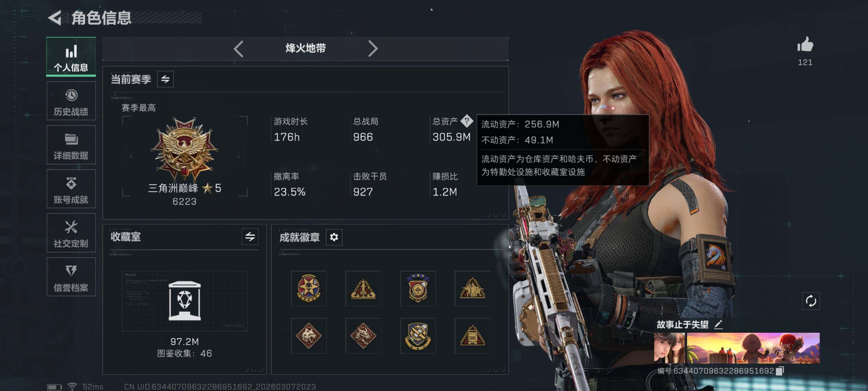Open the 信誉档案 section

coord(71,277)
